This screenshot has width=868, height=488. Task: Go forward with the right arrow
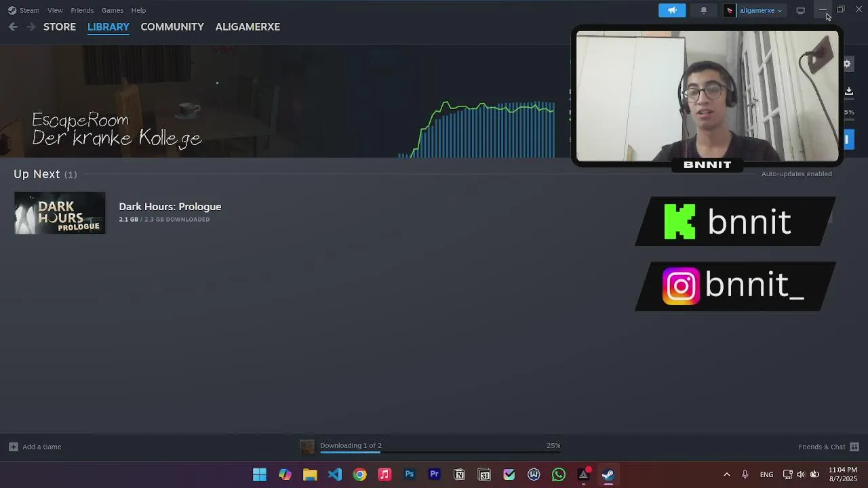[31, 26]
